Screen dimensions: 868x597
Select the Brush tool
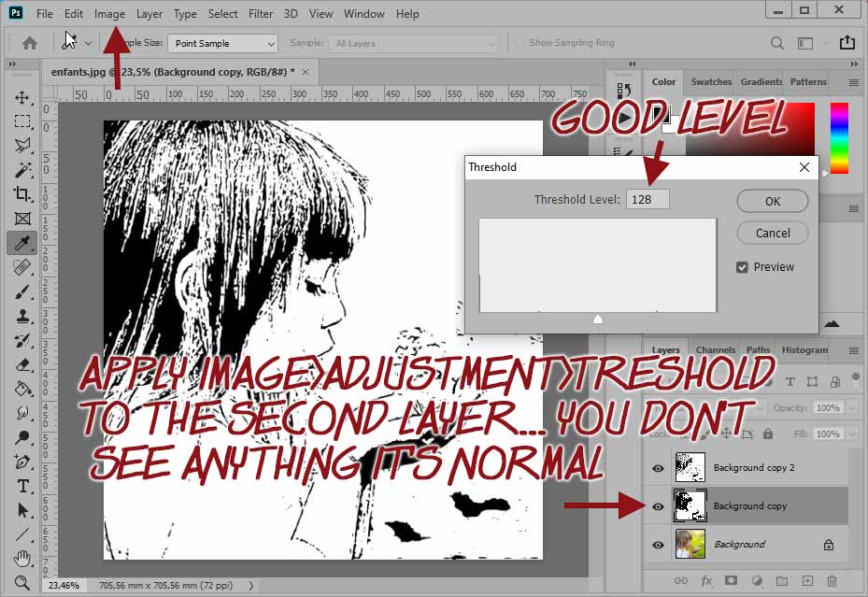22,291
